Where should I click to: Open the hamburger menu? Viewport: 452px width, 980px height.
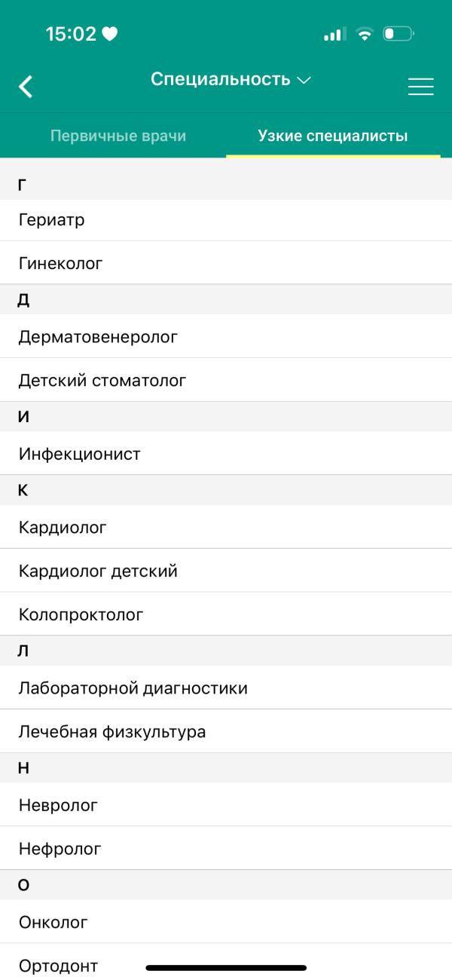(x=420, y=87)
